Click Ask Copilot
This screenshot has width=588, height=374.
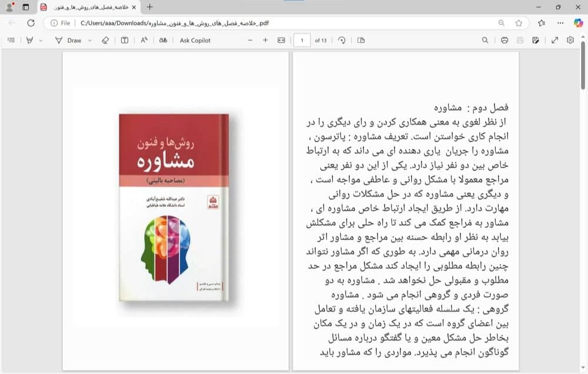pos(195,41)
